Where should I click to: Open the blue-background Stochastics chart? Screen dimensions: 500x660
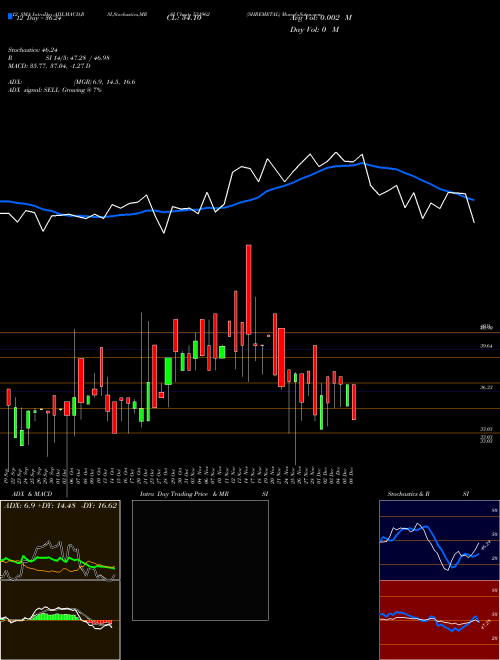439,540
